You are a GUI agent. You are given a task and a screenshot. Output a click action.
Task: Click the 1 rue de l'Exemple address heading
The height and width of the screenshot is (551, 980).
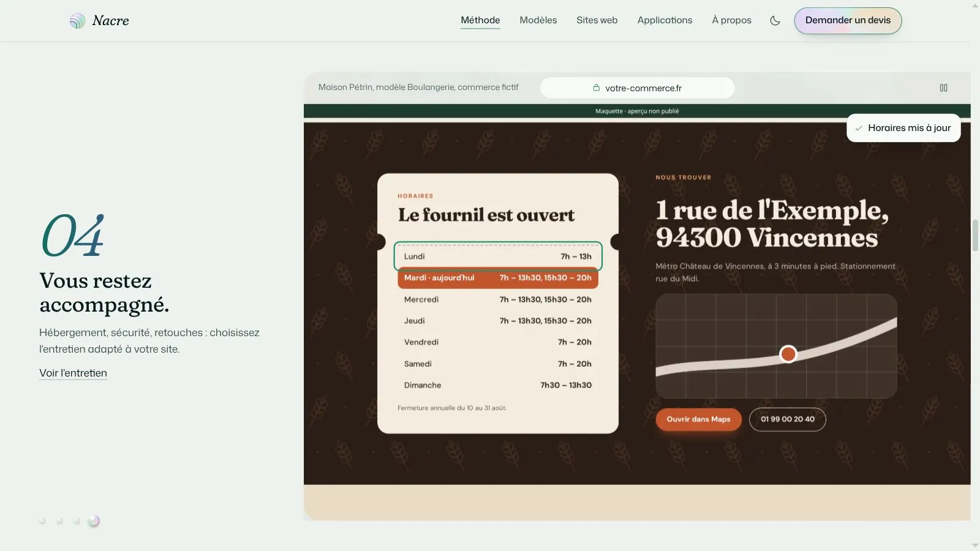coord(772,223)
